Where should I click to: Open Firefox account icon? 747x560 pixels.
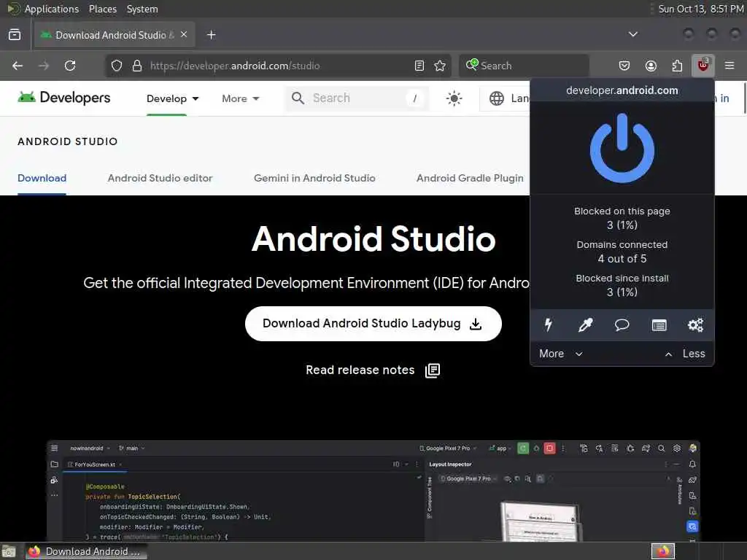click(x=651, y=66)
